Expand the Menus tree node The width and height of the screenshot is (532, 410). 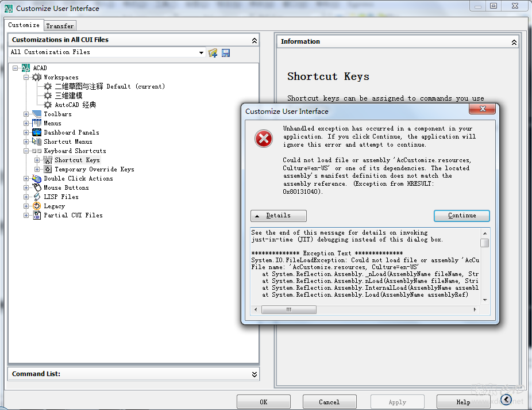coord(26,123)
